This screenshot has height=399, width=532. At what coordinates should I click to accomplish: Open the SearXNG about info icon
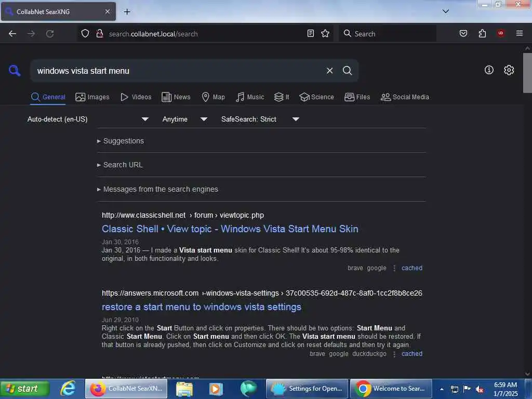[x=489, y=70]
